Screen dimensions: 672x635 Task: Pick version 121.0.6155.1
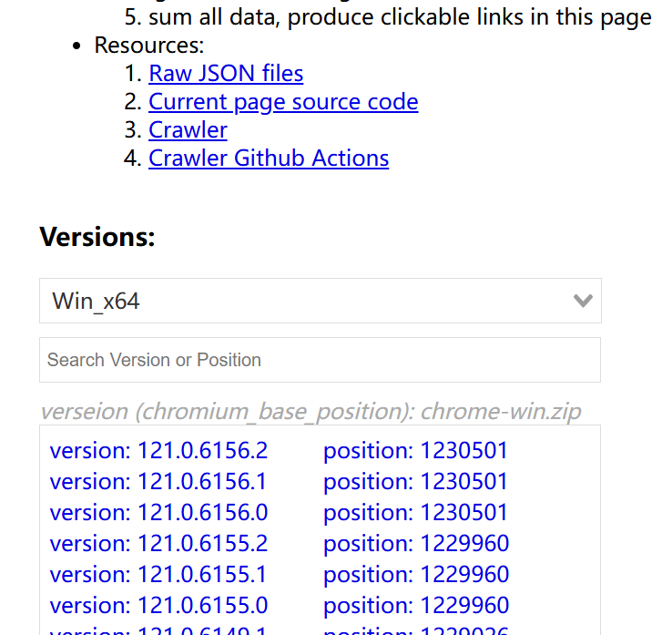pyautogui.click(x=158, y=575)
